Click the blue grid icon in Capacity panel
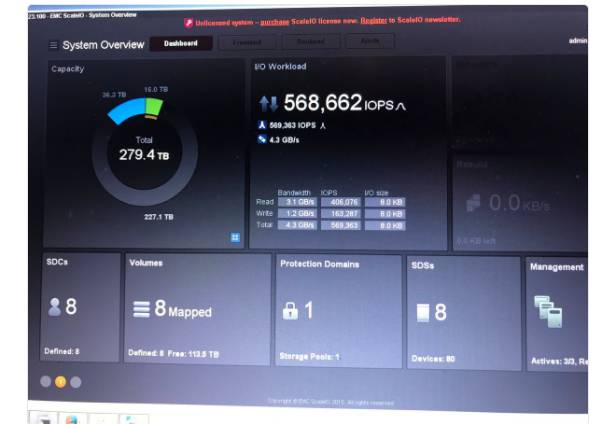The image size is (606, 424). coord(235,237)
